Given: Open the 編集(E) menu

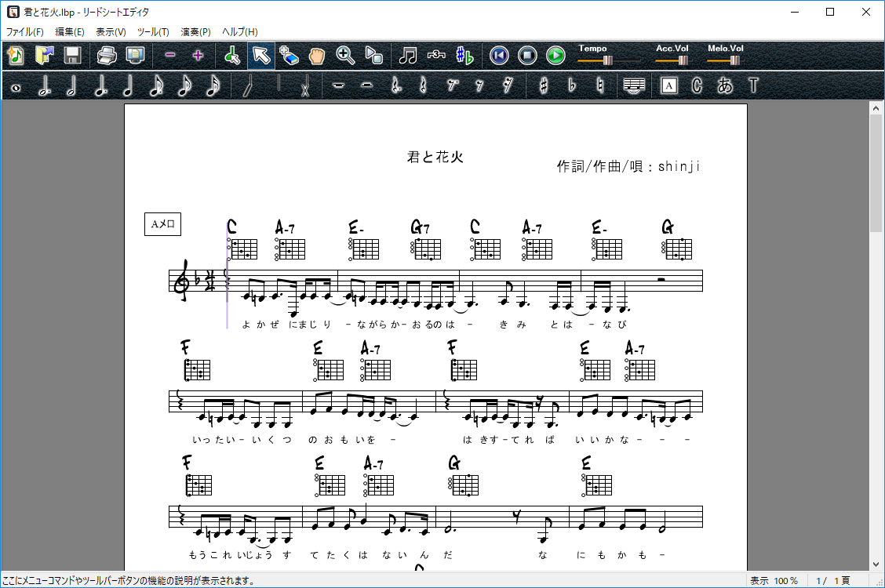Looking at the screenshot, I should point(69,31).
